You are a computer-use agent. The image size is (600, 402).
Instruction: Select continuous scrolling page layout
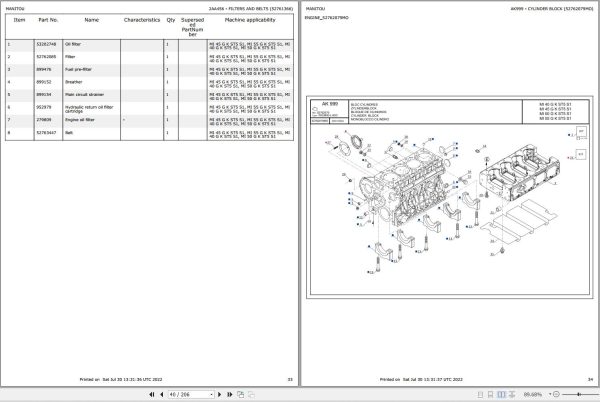pyautogui.click(x=490, y=394)
